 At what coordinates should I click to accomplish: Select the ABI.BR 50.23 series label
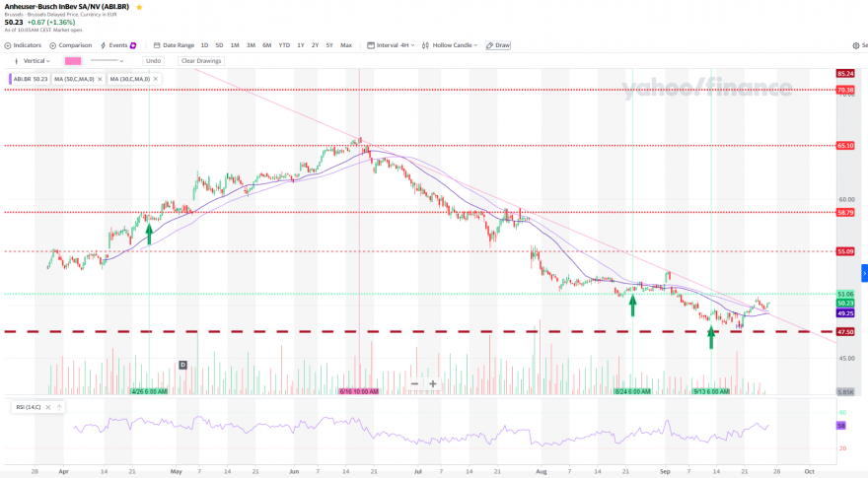(30, 79)
